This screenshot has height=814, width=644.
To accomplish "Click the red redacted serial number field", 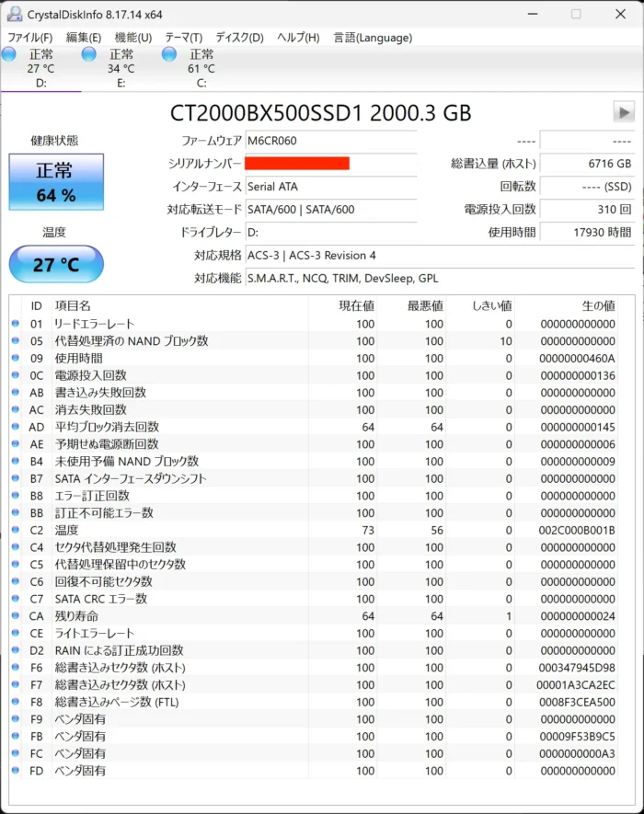I will (x=297, y=164).
